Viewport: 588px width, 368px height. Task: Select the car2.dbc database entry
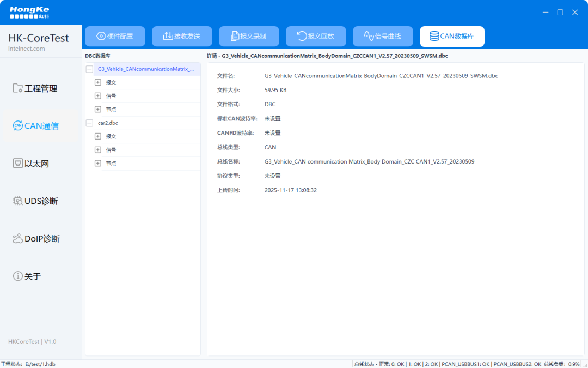108,123
